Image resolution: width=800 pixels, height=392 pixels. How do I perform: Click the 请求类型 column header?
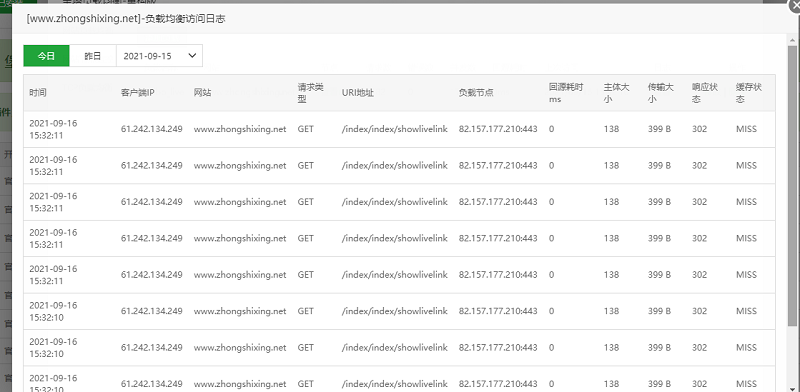click(311, 93)
